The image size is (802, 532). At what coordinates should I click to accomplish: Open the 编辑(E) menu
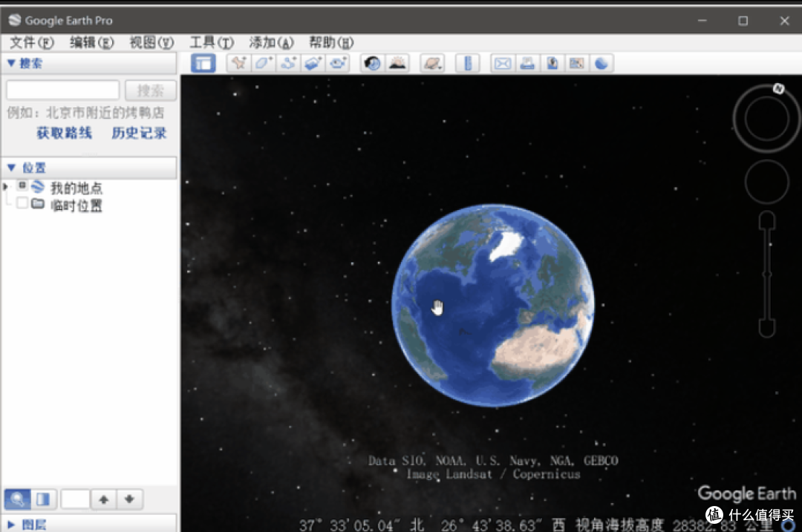91,42
